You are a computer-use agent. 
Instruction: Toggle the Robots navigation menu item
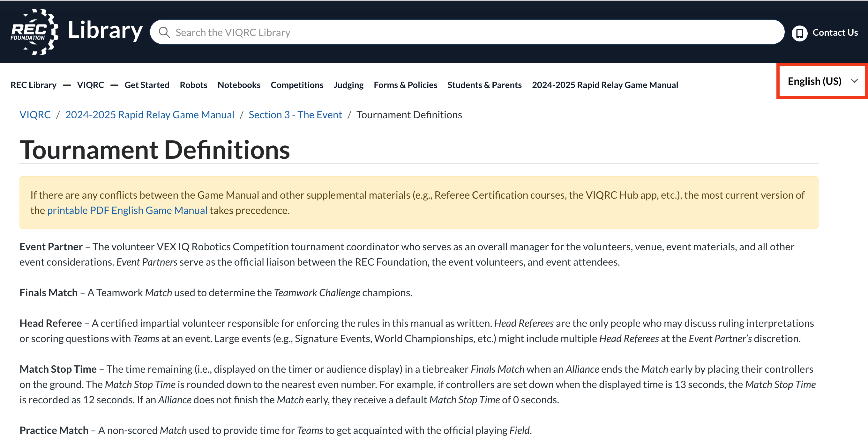(193, 84)
